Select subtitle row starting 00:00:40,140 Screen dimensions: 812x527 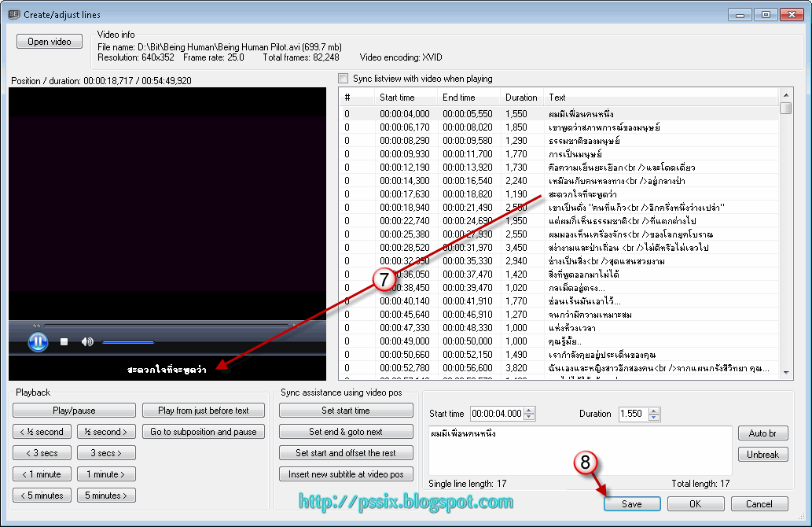(x=560, y=301)
